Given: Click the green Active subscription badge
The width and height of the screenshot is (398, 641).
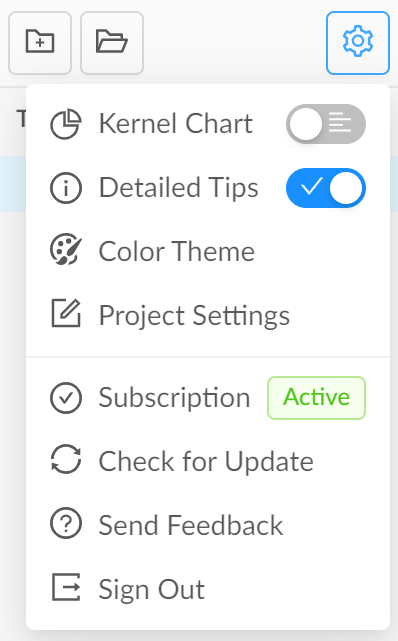Looking at the screenshot, I should [316, 398].
